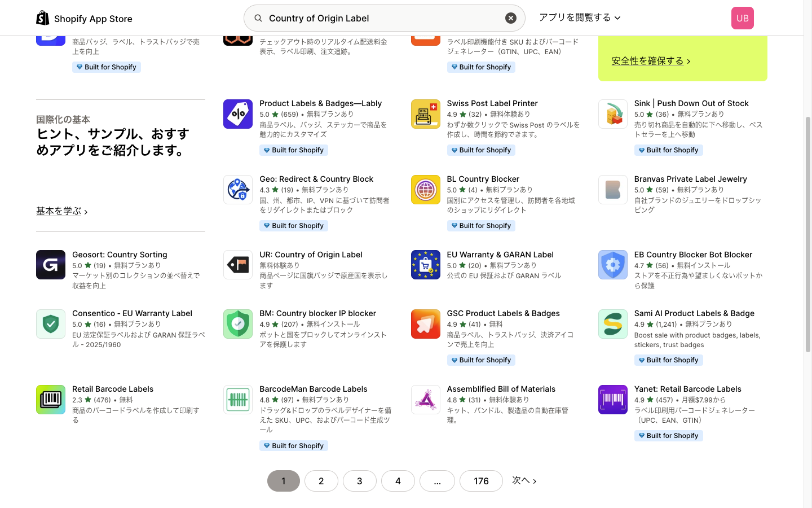Open the EU Warranty & GARAN Label title
The height and width of the screenshot is (508, 812).
tap(500, 255)
